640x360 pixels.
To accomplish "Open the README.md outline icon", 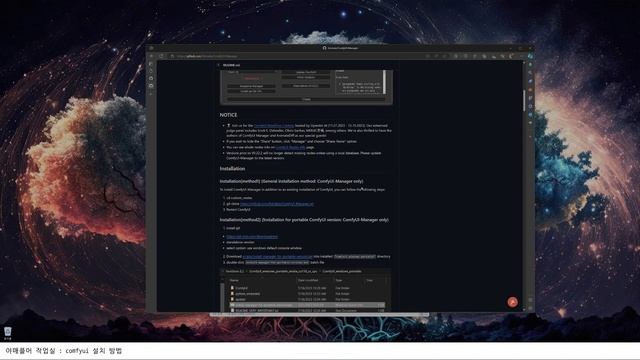I will (x=218, y=65).
